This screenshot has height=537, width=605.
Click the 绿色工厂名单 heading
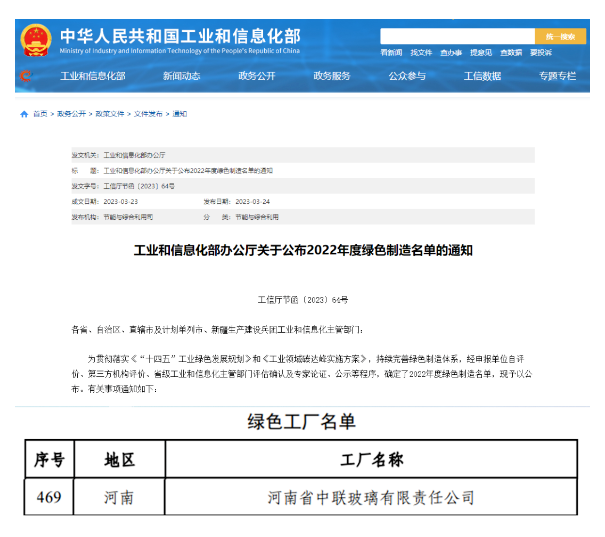302,422
